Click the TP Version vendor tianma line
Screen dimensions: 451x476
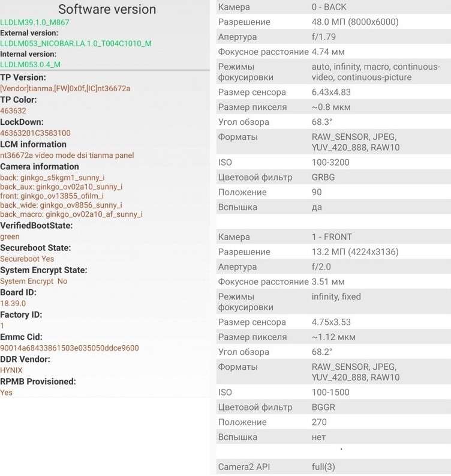(x=65, y=88)
